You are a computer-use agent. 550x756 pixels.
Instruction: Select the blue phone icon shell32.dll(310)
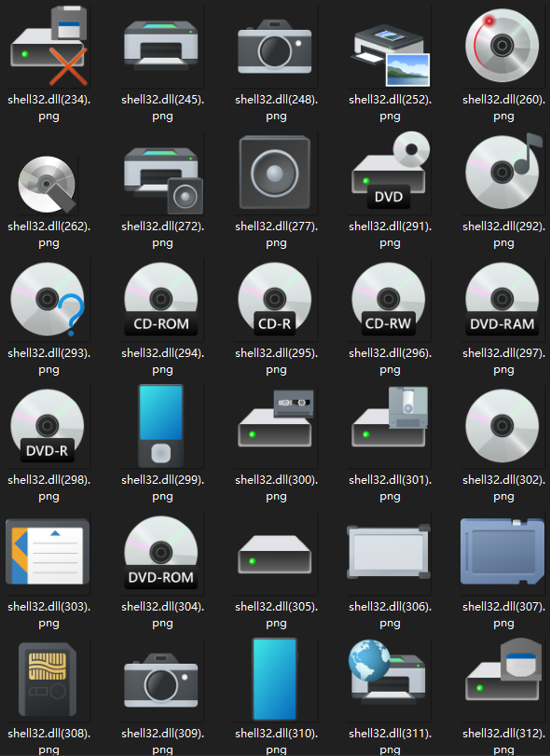[x=275, y=680]
